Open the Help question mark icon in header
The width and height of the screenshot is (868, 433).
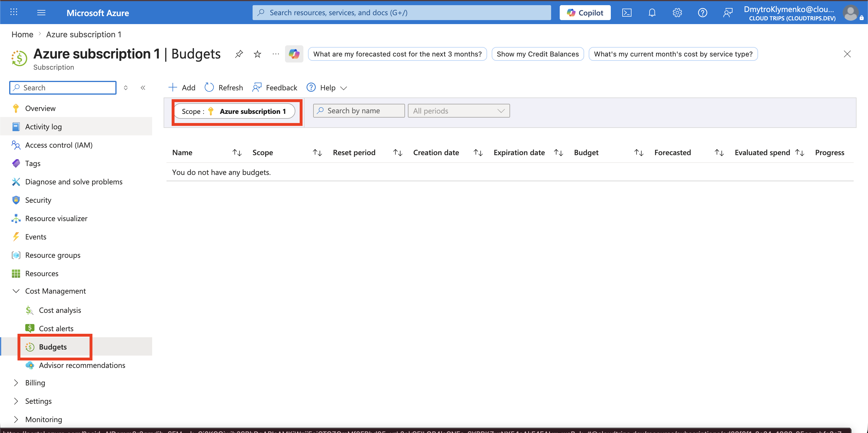pos(702,13)
